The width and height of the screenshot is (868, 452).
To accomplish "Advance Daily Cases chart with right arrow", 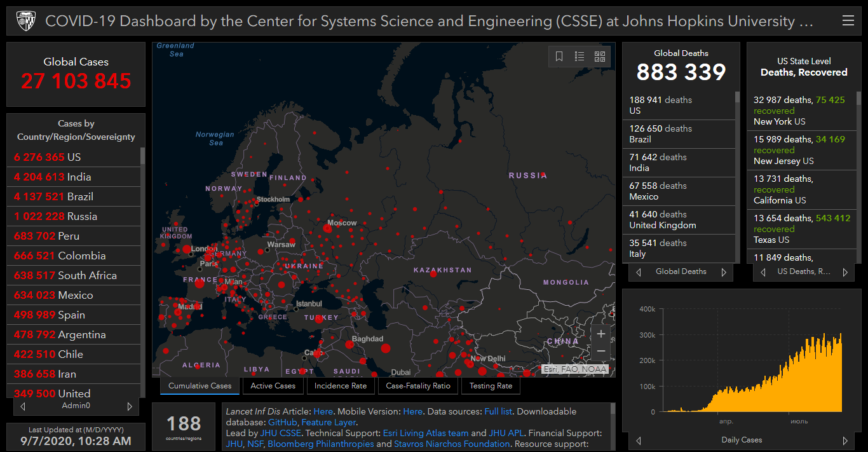I will 844,441.
